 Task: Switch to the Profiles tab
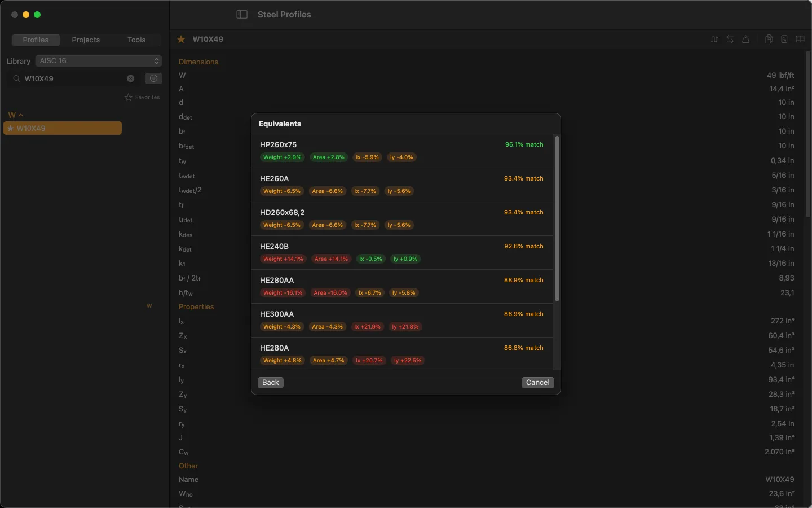[36, 40]
